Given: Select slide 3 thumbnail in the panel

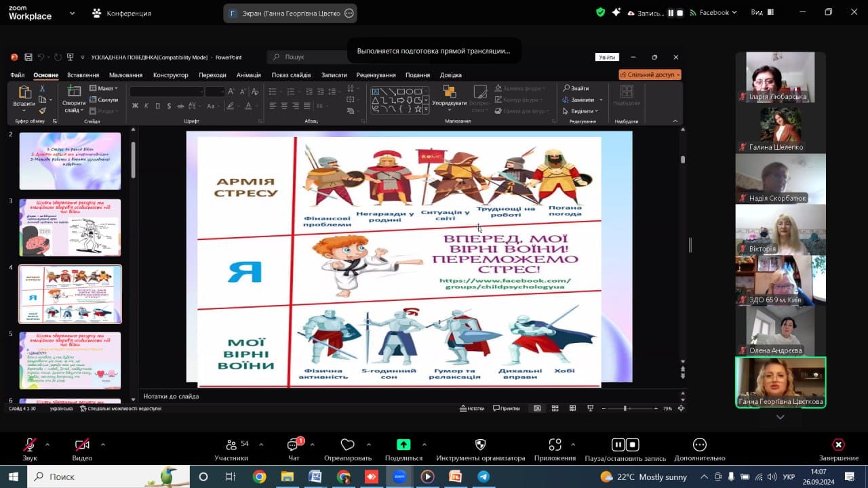Looking at the screenshot, I should (70, 227).
